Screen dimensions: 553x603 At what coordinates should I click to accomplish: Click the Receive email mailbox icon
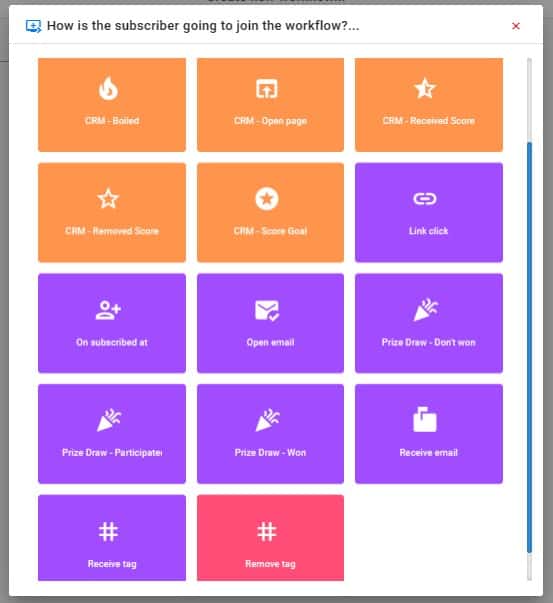425,420
